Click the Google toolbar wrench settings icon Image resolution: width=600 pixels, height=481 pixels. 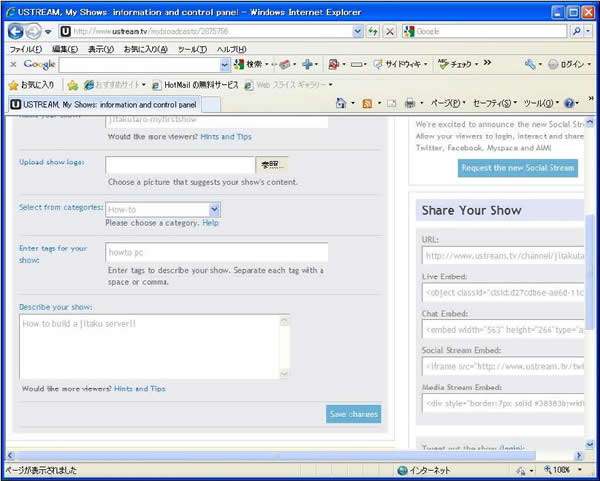(530, 64)
